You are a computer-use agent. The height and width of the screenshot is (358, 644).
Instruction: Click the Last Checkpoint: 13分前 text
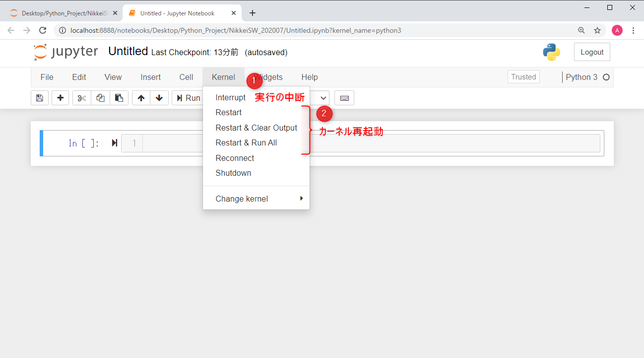(x=195, y=52)
